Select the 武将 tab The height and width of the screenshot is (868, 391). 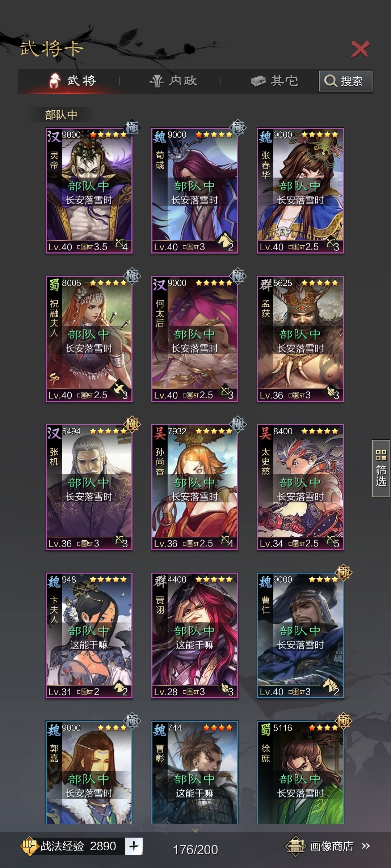(72, 81)
